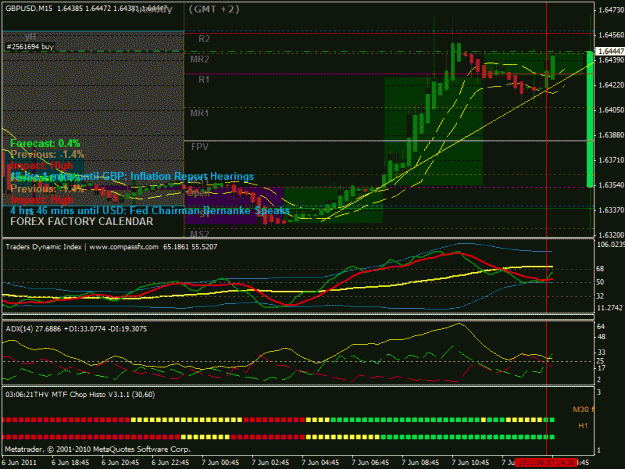Click the 64 level on ADX scale
Screen dimensions: 625x469
pyautogui.click(x=601, y=327)
